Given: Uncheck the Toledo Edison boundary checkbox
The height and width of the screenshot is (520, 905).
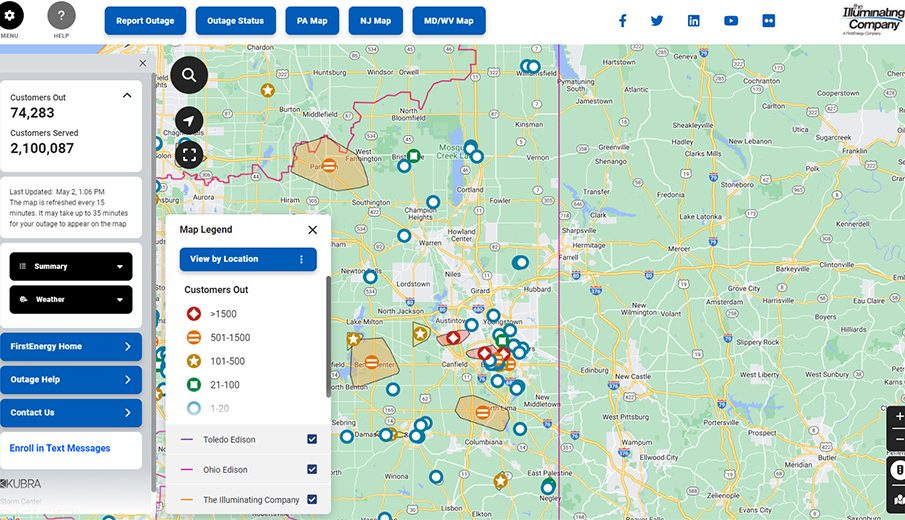Looking at the screenshot, I should click(312, 440).
